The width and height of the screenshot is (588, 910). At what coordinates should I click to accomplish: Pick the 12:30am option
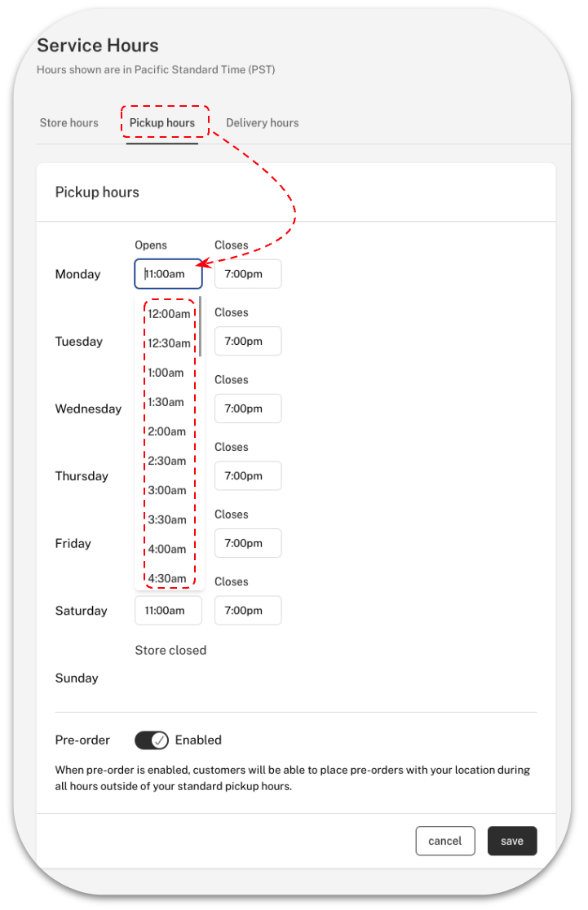(x=169, y=343)
